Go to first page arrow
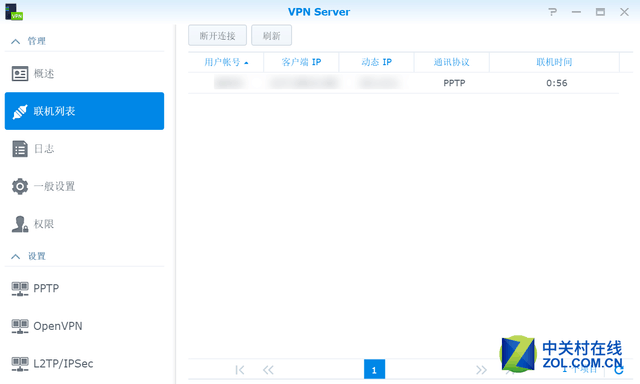 pyautogui.click(x=240, y=370)
